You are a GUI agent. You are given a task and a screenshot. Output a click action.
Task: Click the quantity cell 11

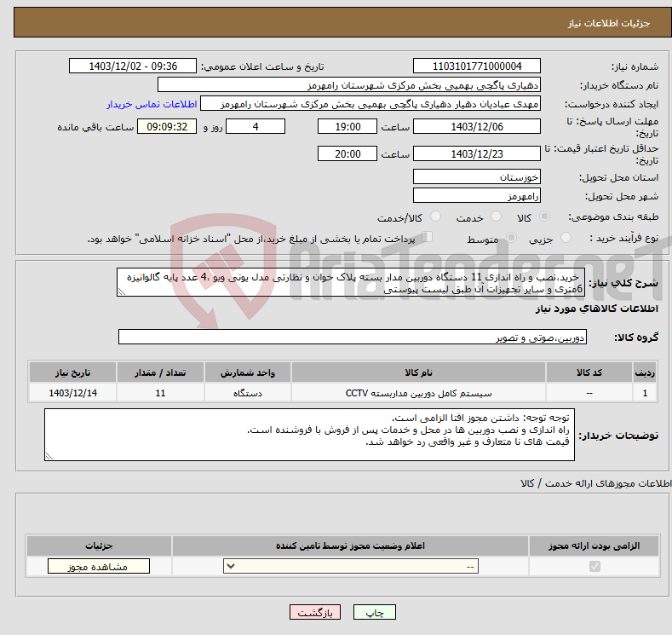coord(160,393)
